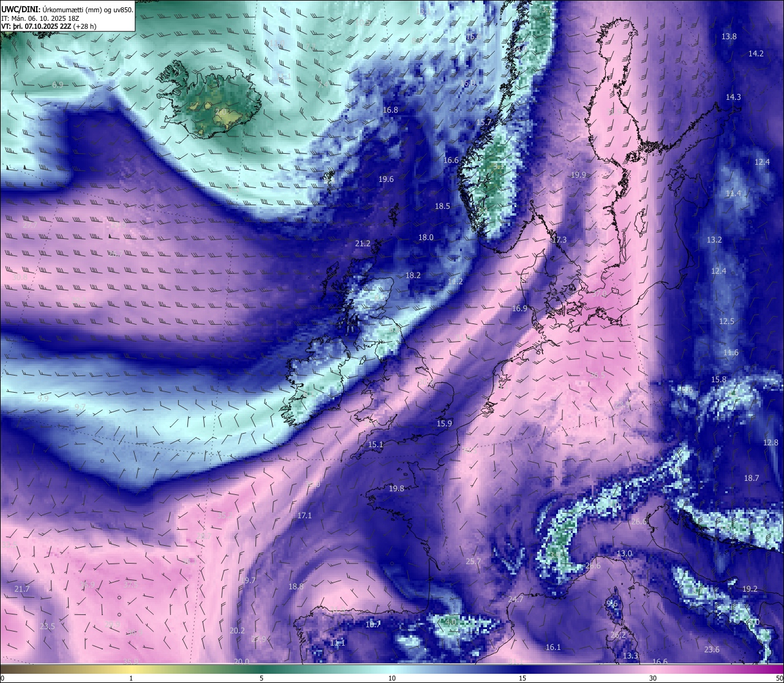Viewport: 784px width, 683px height.
Task: Click the 15.7 value label
Action: 484,123
